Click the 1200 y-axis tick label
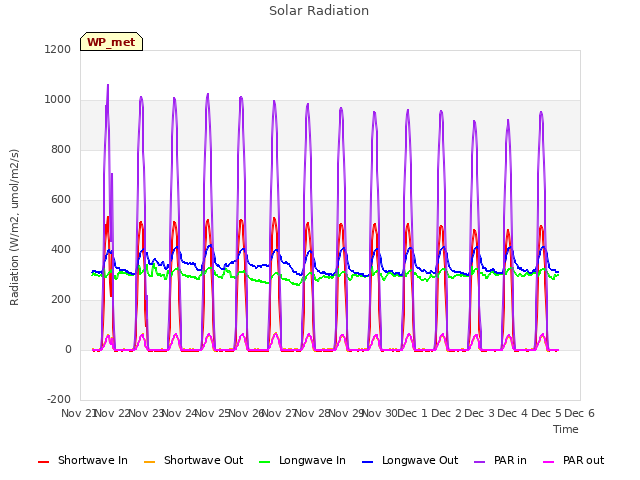Viewport: 640px width, 480px height. (x=58, y=49)
